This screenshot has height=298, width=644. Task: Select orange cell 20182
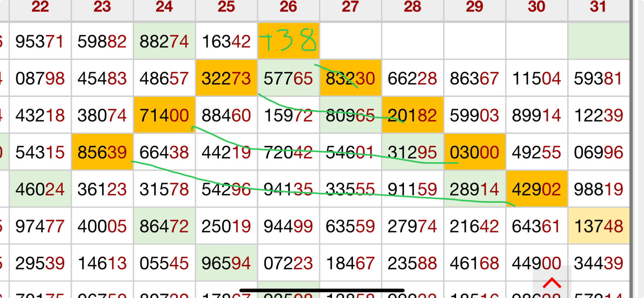(412, 116)
